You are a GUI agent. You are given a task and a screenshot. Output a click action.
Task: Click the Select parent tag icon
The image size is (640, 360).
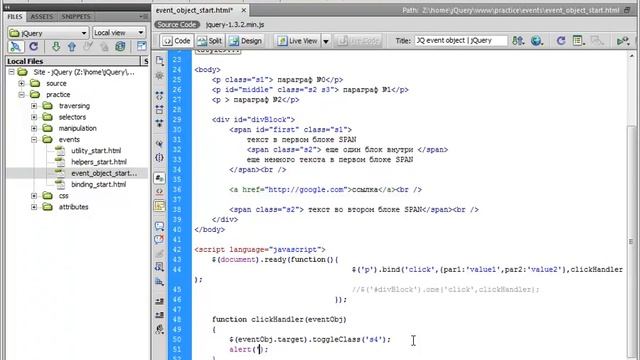[160, 144]
